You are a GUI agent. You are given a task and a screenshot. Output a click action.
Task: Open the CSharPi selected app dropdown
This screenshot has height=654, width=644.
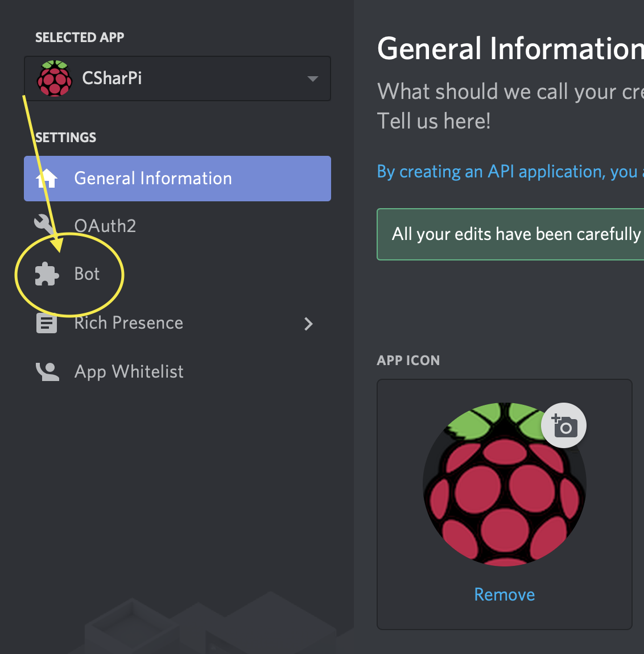(x=177, y=78)
